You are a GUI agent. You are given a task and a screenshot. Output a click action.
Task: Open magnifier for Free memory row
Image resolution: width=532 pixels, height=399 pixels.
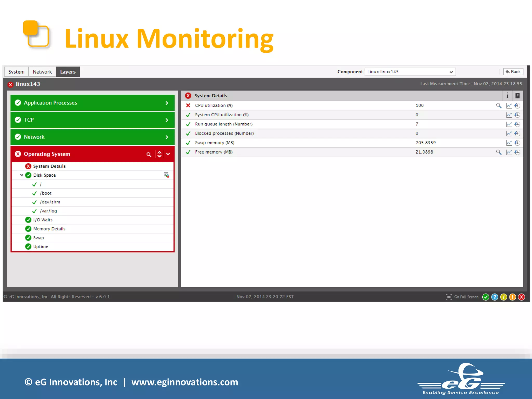(x=498, y=152)
